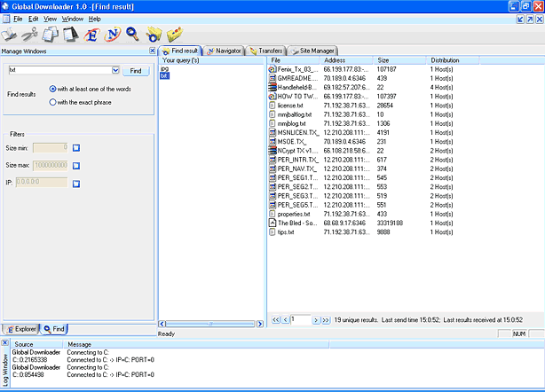Open the Explorer 'E' toolbar icon

[91, 35]
